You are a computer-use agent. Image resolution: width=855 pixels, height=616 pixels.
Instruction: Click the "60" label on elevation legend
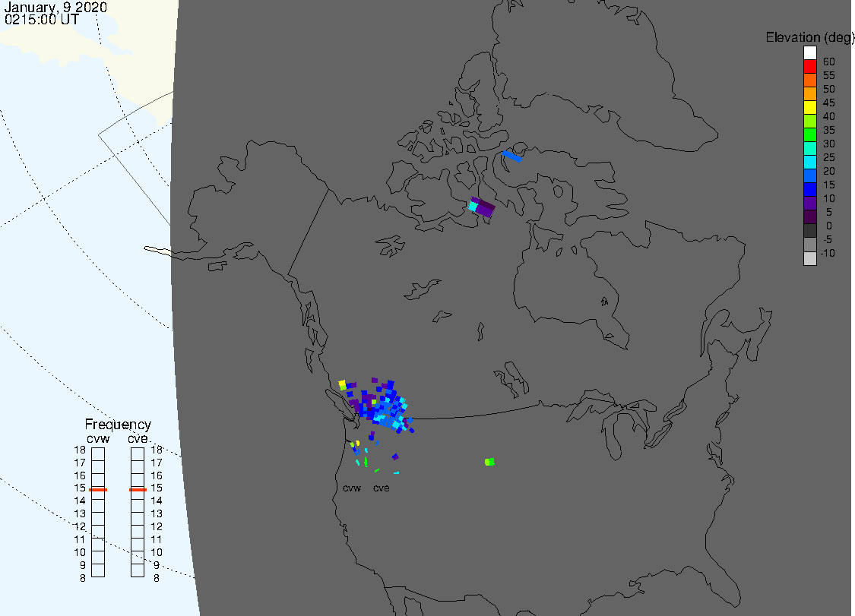pos(829,62)
